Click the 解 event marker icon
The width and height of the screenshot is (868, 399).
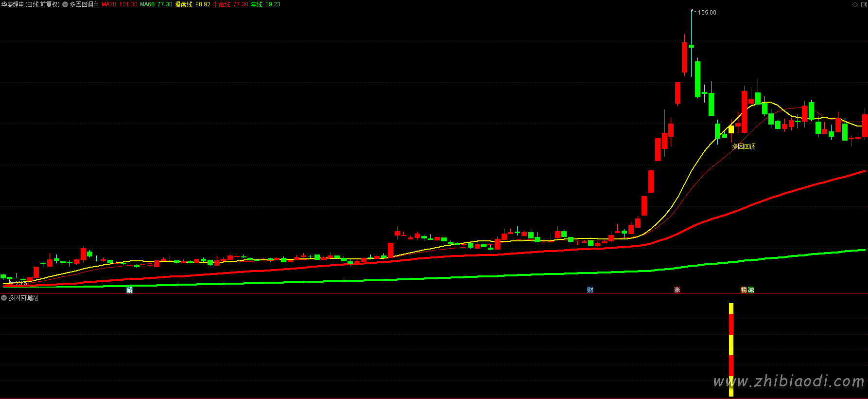[129, 290]
